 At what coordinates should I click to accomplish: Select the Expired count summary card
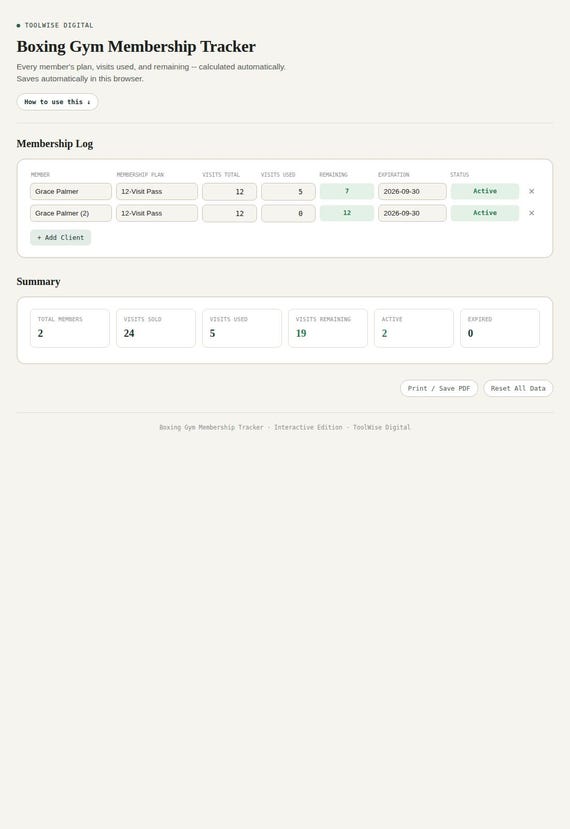click(x=500, y=328)
